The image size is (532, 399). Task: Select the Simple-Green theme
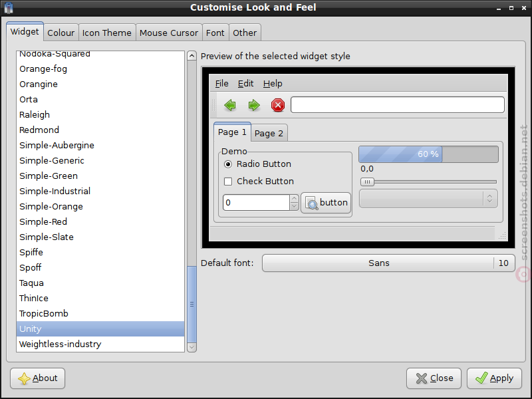(x=100, y=176)
